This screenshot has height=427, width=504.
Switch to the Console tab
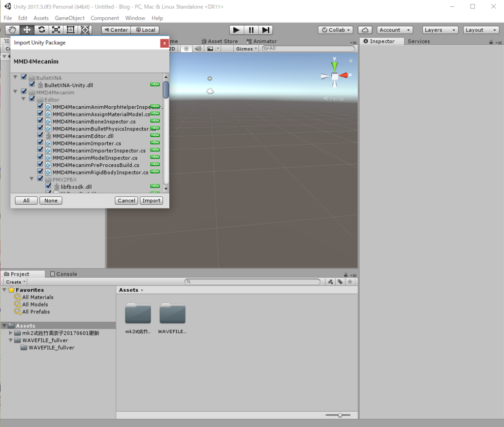point(63,274)
